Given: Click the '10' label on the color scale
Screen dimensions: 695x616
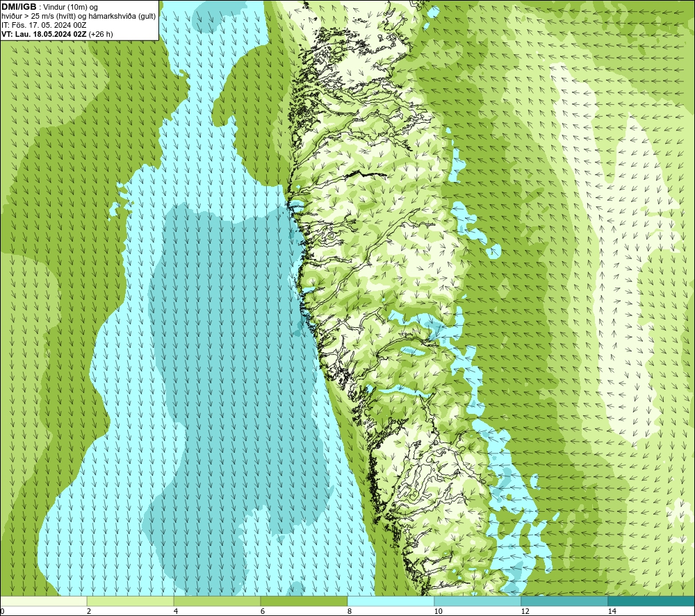Looking at the screenshot, I should tap(438, 612).
